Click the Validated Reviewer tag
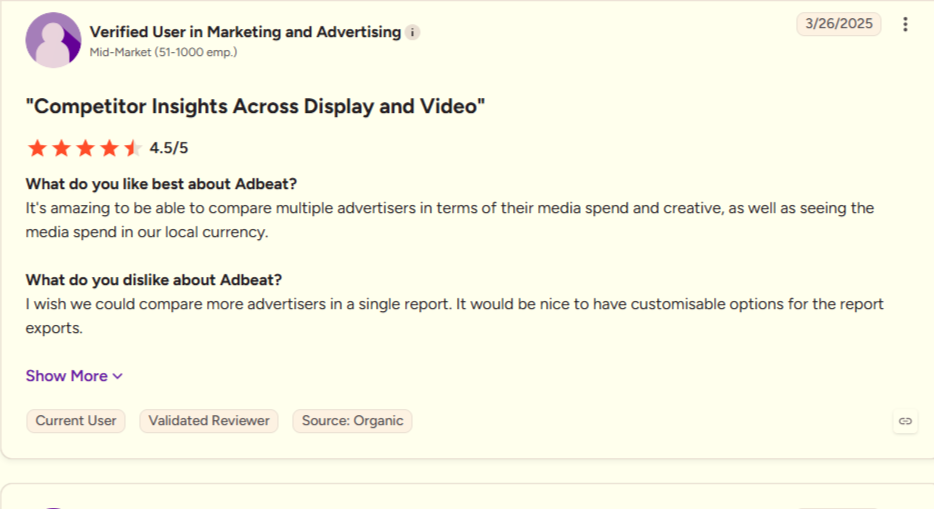Image resolution: width=934 pixels, height=509 pixels. (x=208, y=421)
